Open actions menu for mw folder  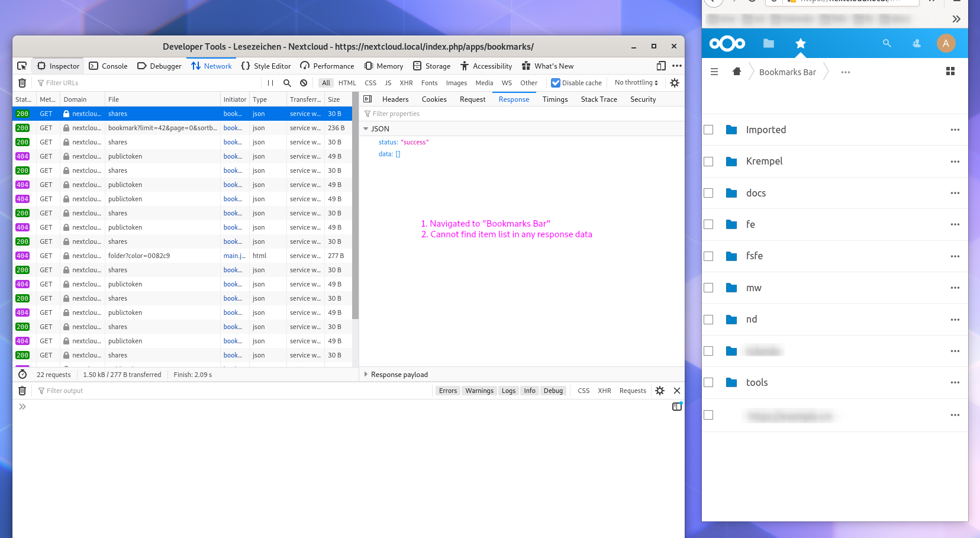click(955, 288)
